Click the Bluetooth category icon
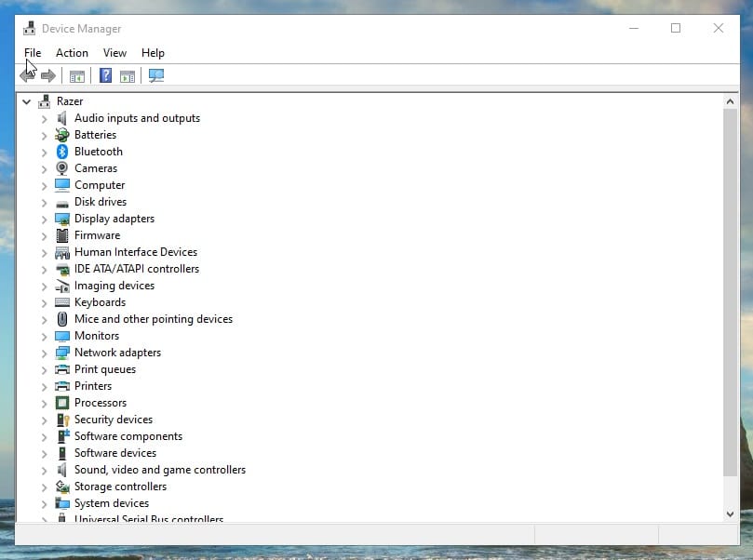Image resolution: width=753 pixels, height=560 pixels. tap(62, 152)
